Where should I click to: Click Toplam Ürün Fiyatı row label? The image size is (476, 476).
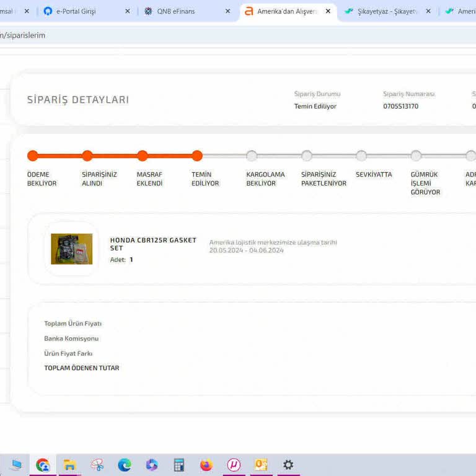(x=73, y=324)
